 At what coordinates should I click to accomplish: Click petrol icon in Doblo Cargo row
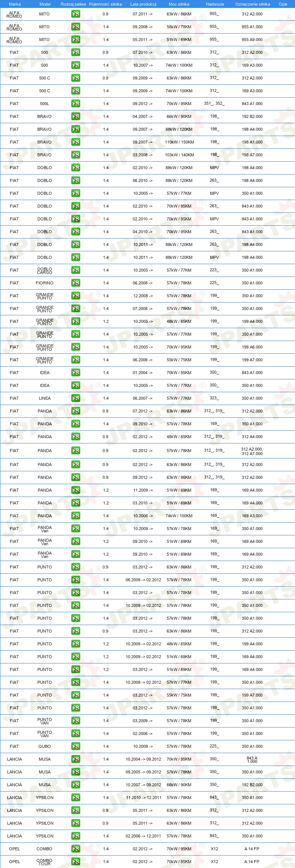[75, 270]
